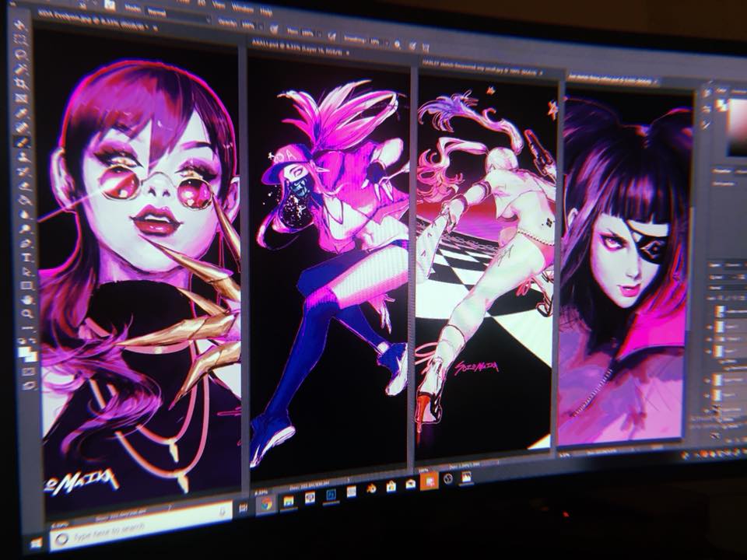
Task: Select the Zoom tool
Action: 28,314
